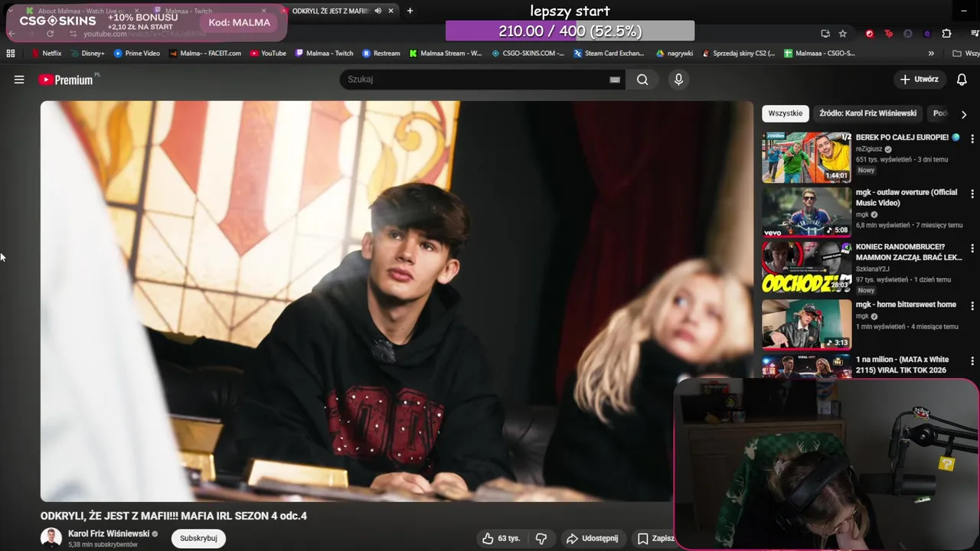The image size is (980, 551).
Task: Open Karol Friz Wiśniewski channel name
Action: (x=109, y=533)
